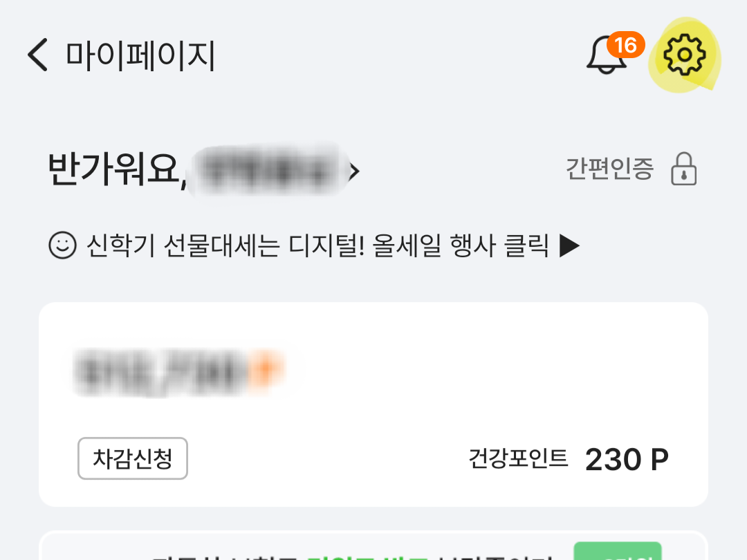
Task: Open settings via the gear icon
Action: 685,55
